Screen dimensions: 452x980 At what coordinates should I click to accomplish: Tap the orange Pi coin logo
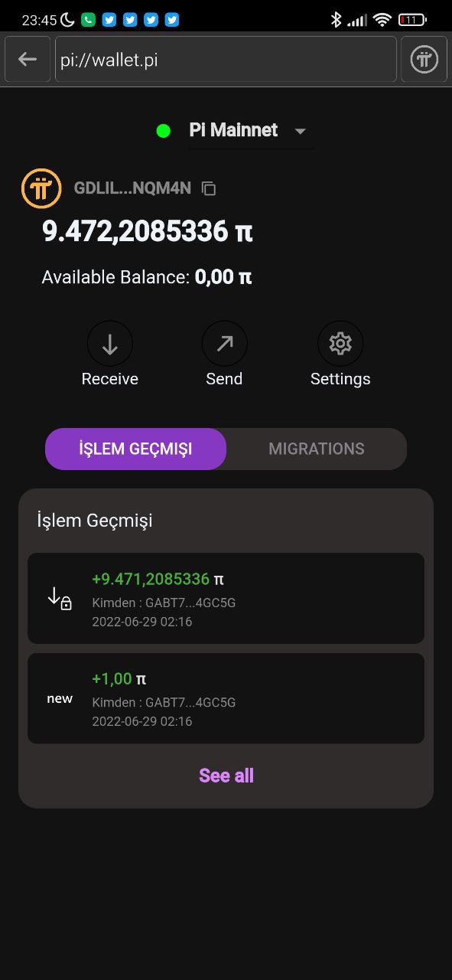[x=41, y=188]
